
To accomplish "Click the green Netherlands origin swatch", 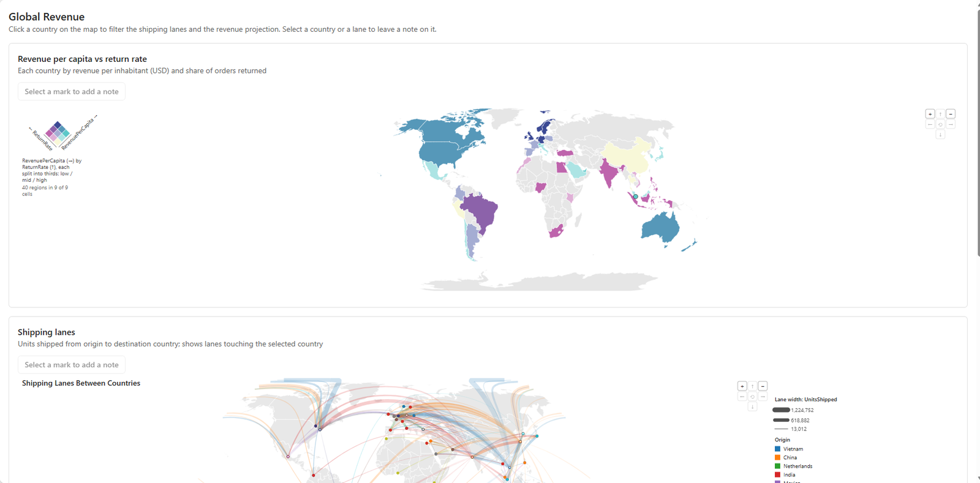I will 777,466.
